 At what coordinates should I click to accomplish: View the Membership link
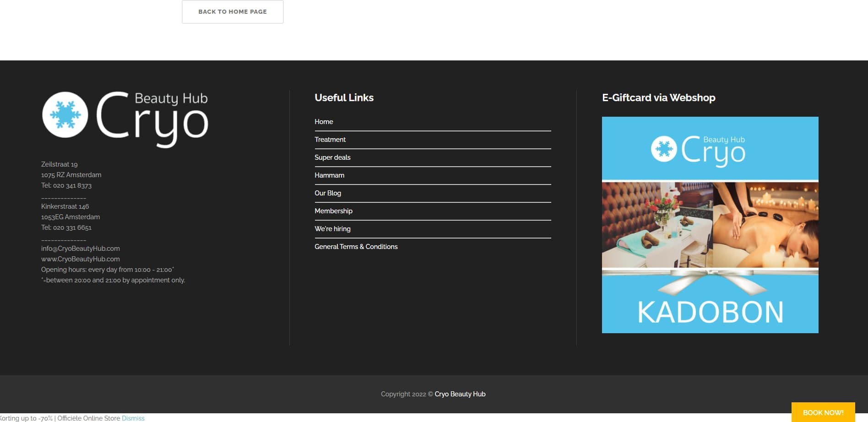(x=333, y=211)
